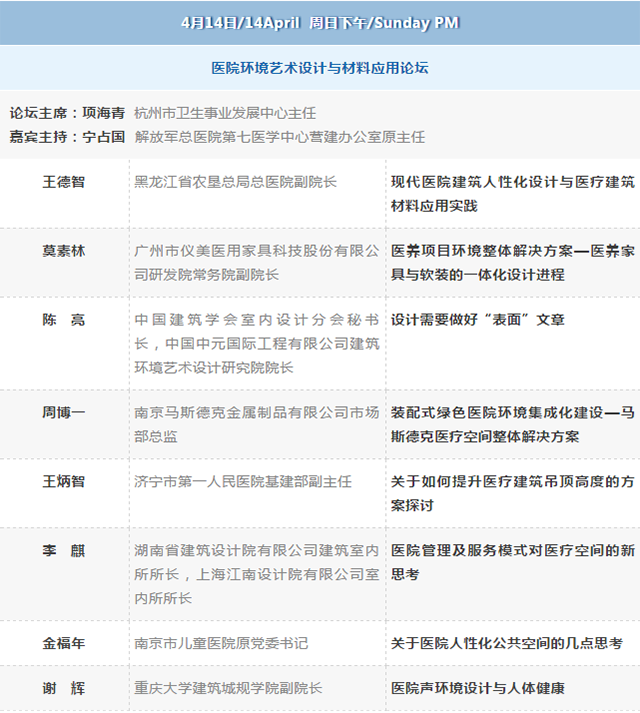The width and height of the screenshot is (640, 713).
Task: Click affiliation 广州市仪美医用家具科技股份有限公司
Action: [x=257, y=251]
